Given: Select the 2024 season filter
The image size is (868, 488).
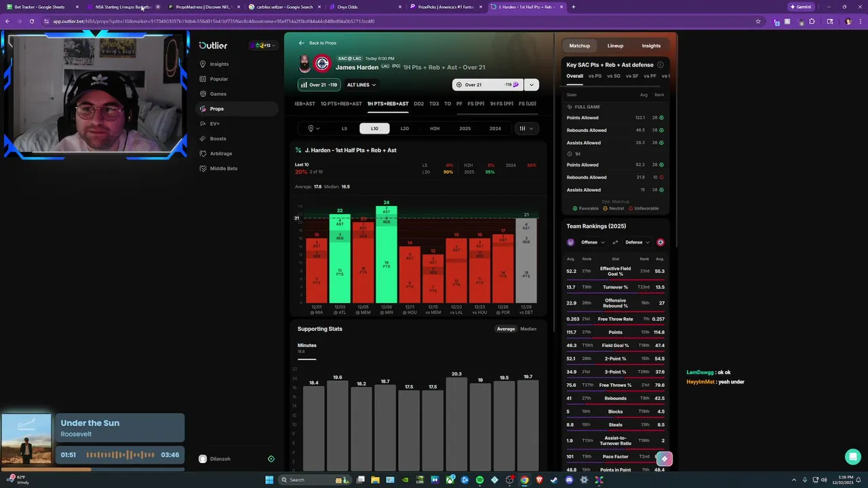Looking at the screenshot, I should 495,128.
